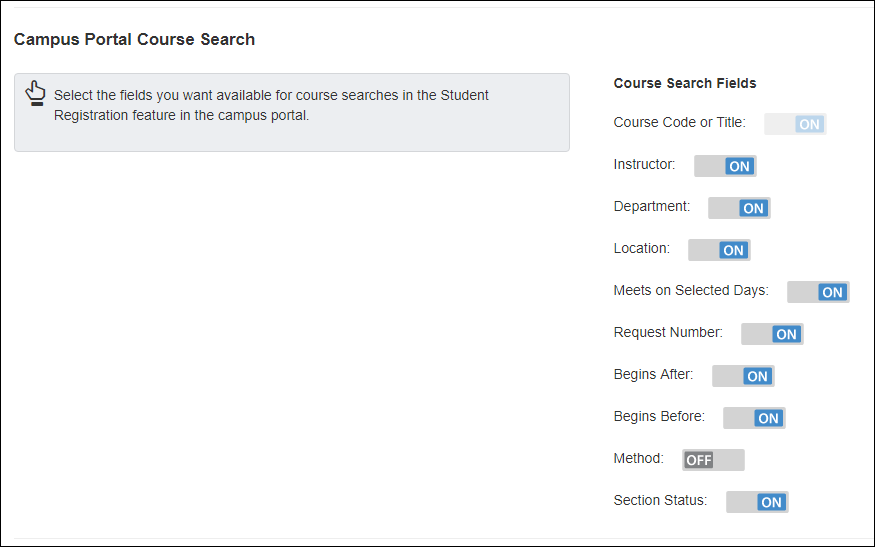Toggle the Begins Before switch off
This screenshot has width=875, height=547.
[x=754, y=418]
